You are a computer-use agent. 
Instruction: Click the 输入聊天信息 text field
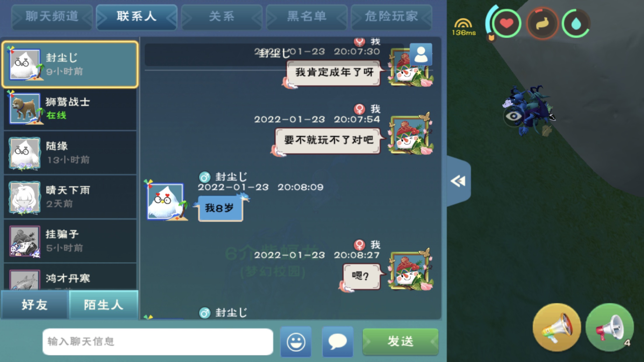point(158,342)
